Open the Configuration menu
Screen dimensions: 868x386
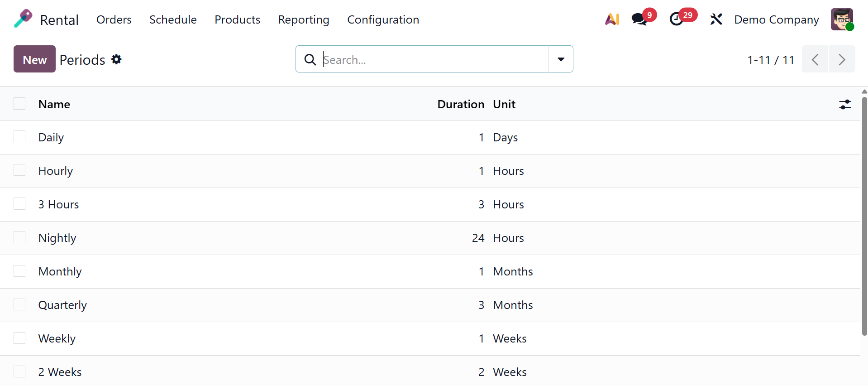click(x=383, y=19)
